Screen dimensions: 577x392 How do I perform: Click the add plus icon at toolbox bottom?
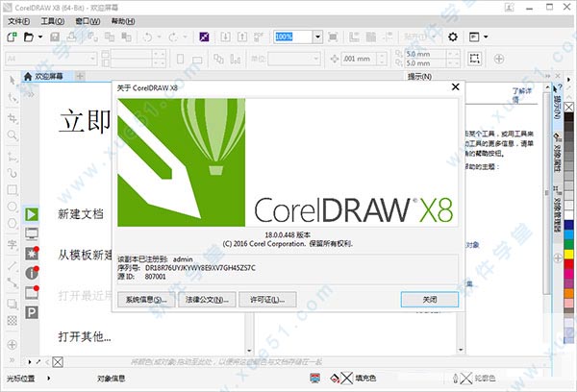[x=13, y=345]
